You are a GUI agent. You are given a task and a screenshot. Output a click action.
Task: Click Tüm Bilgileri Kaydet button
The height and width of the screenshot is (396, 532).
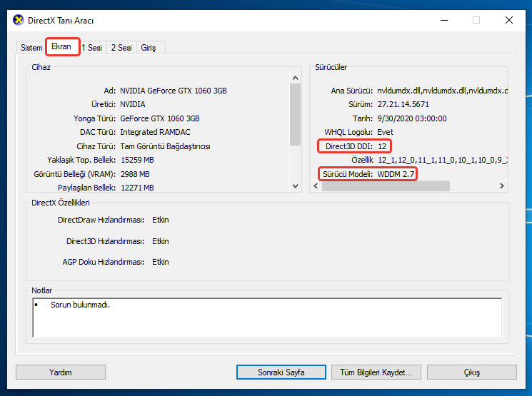pos(376,372)
